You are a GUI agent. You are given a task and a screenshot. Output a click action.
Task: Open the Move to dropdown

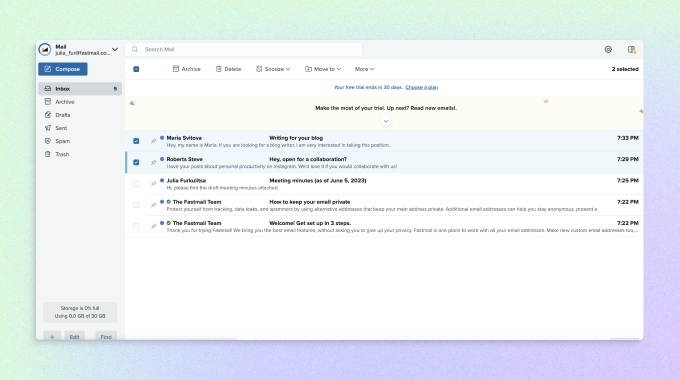pyautogui.click(x=323, y=69)
